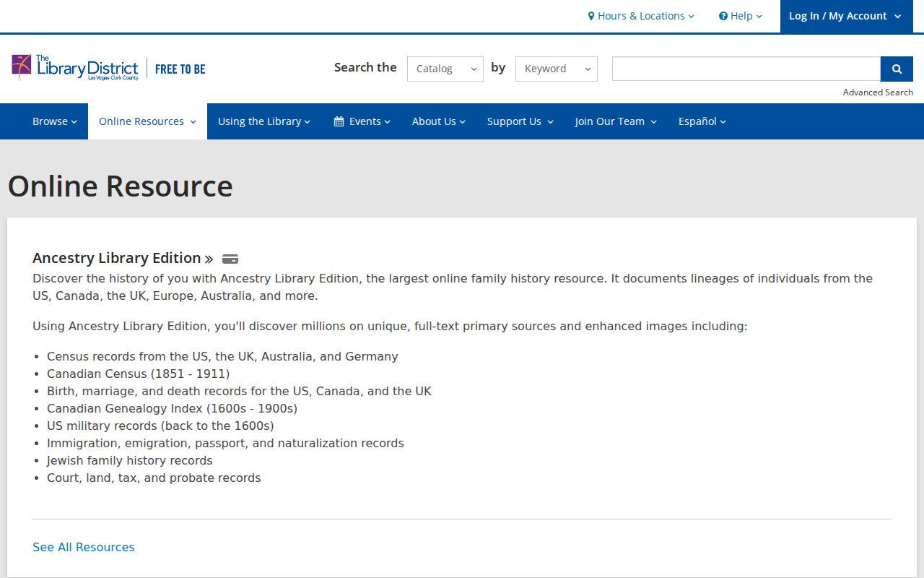Screen dimensions: 924x578
Task: Open the About Us menu
Action: 439,121
